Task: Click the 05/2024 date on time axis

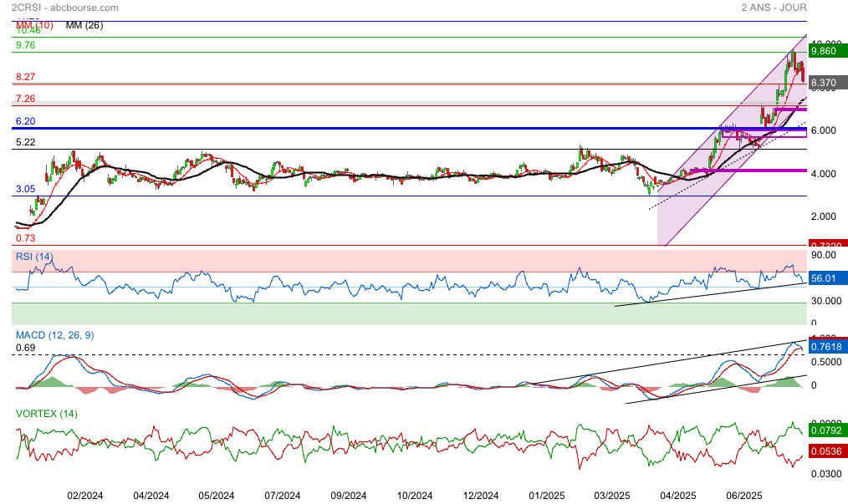Action: (x=217, y=496)
